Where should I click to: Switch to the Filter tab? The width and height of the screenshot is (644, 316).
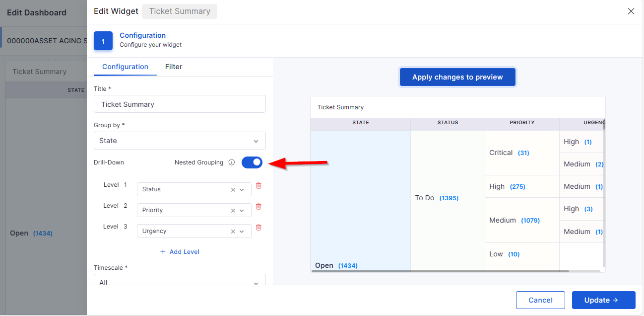tap(174, 67)
